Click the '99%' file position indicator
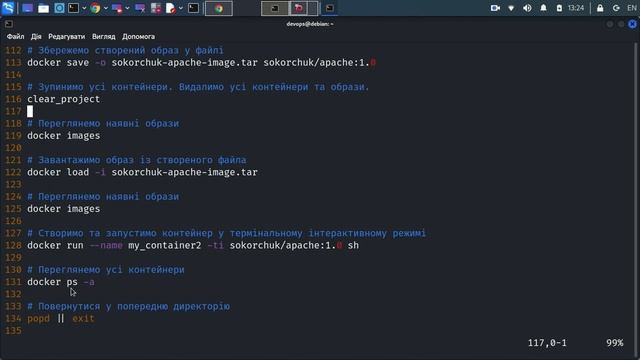 pos(615,343)
